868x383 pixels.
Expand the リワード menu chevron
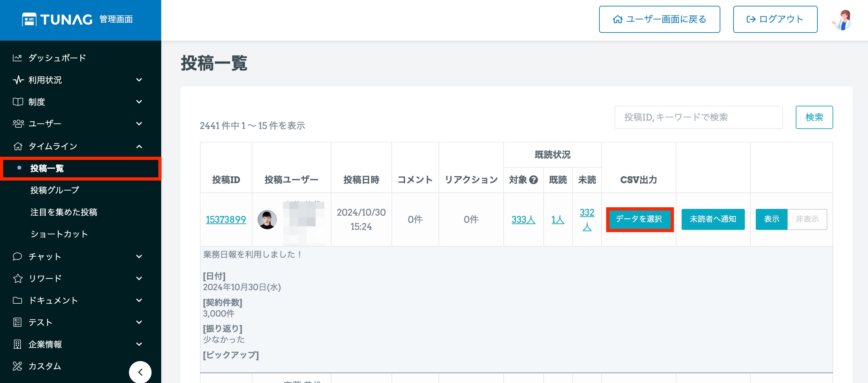coord(139,278)
